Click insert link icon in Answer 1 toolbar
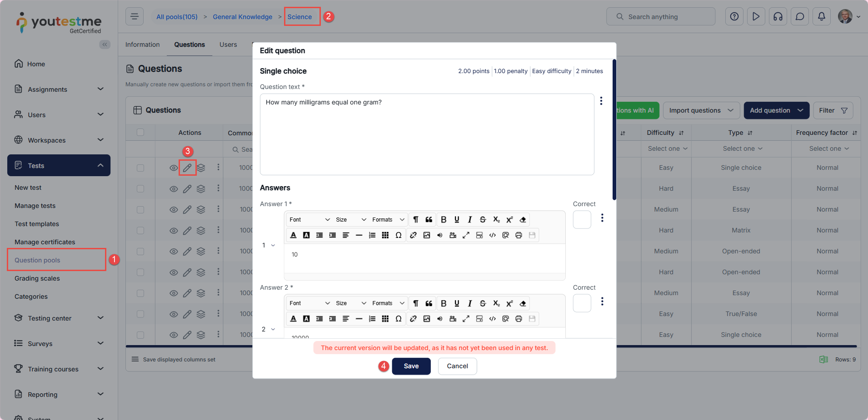Image resolution: width=868 pixels, height=420 pixels. click(413, 235)
